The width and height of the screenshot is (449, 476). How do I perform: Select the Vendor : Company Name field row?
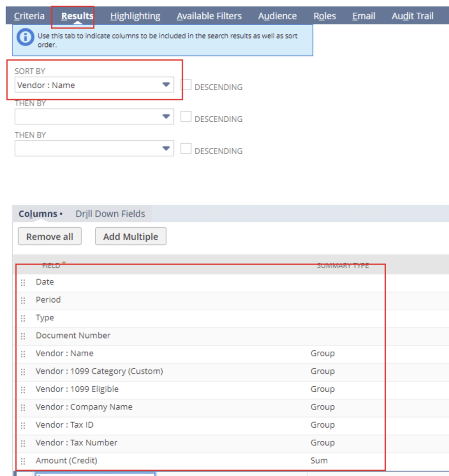click(84, 407)
